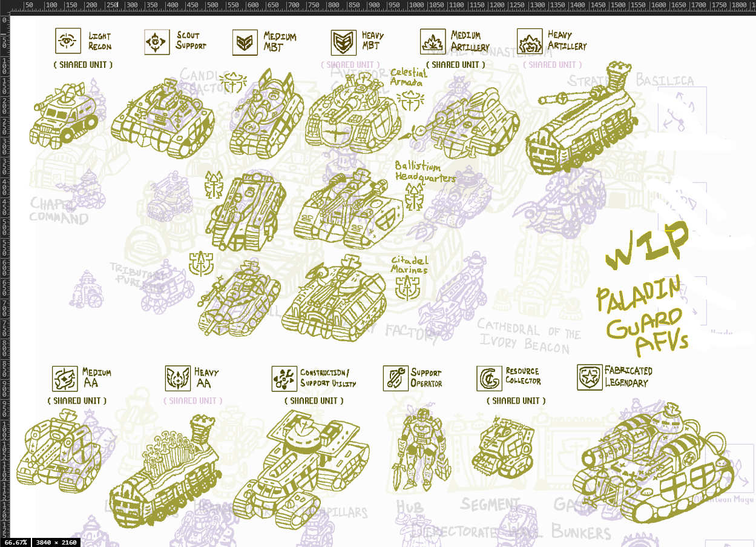Screen dimensions: 756x547
Task: Click the Ballistium Headquarters heavy MBT drawing
Action: pos(349,208)
